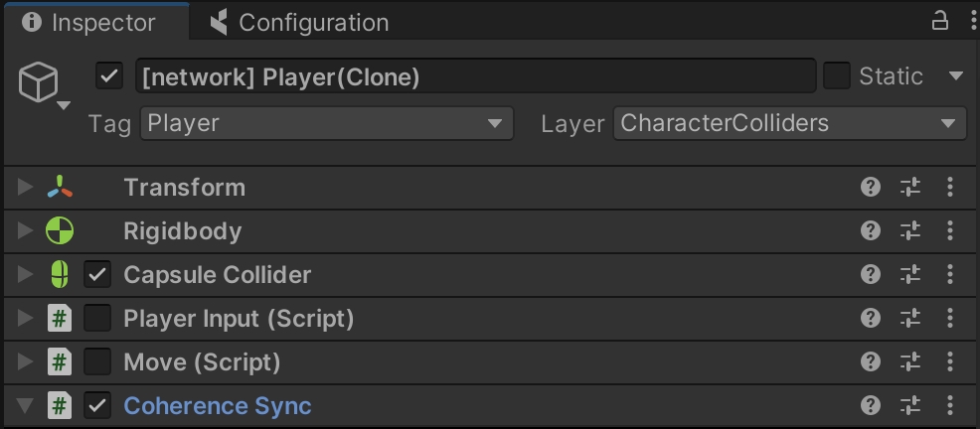Click the GameObject cube icon picker

tap(40, 82)
